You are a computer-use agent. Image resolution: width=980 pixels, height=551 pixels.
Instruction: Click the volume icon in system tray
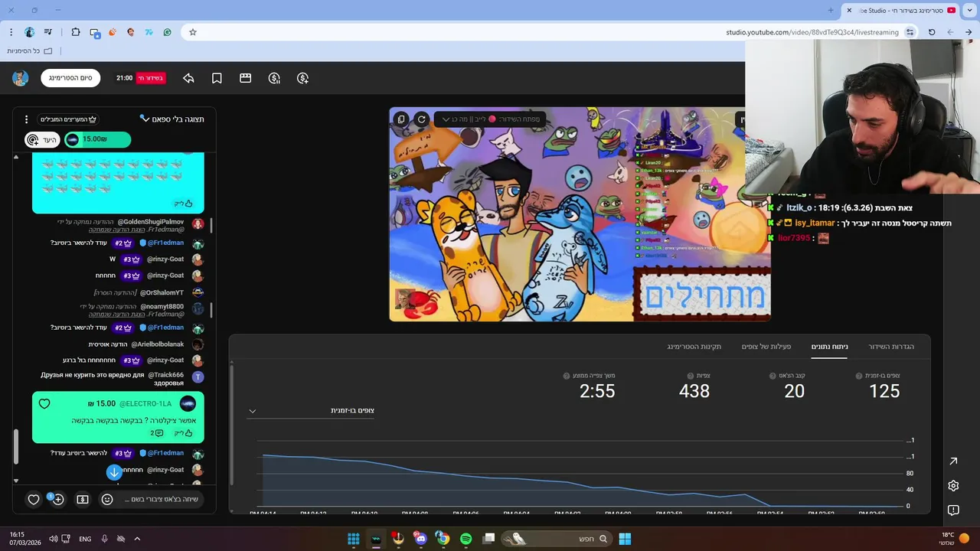(53, 539)
